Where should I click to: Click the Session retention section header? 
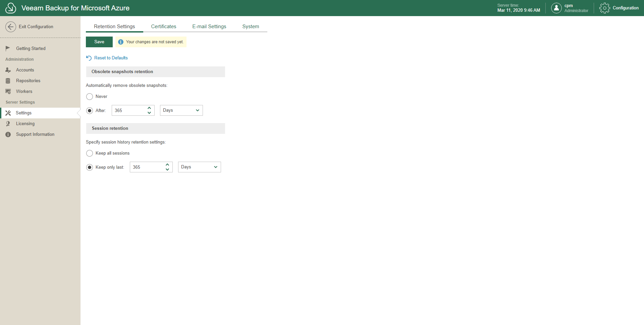click(156, 128)
